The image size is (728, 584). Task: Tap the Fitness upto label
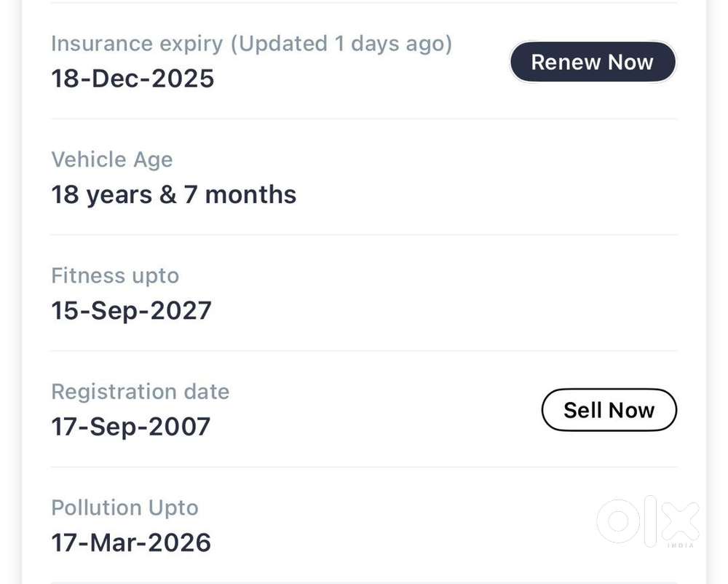tap(115, 276)
